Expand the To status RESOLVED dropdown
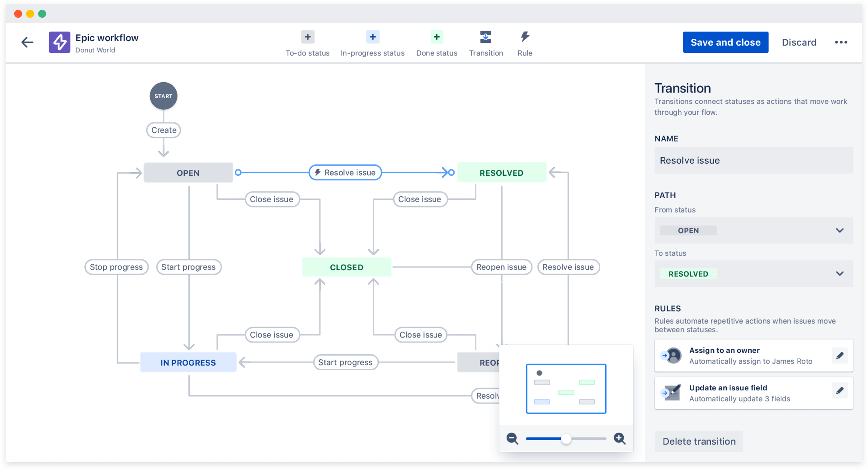 (x=839, y=273)
